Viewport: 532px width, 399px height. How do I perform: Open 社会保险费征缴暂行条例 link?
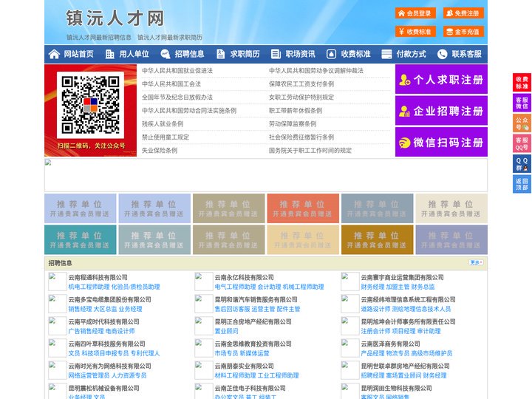(x=301, y=137)
